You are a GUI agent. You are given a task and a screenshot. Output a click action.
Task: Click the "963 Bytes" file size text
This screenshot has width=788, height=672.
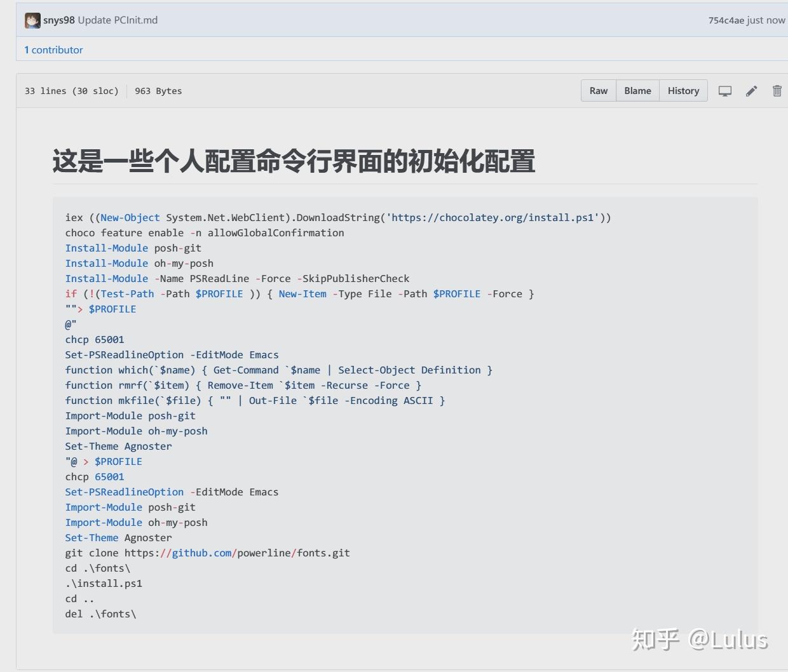(158, 91)
